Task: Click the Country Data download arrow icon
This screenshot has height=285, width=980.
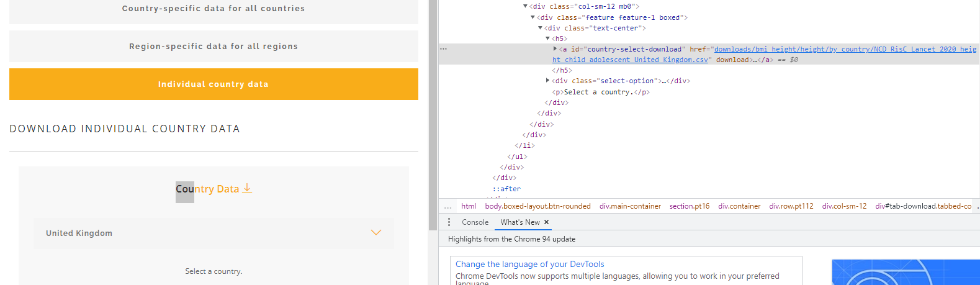Action: (247, 189)
